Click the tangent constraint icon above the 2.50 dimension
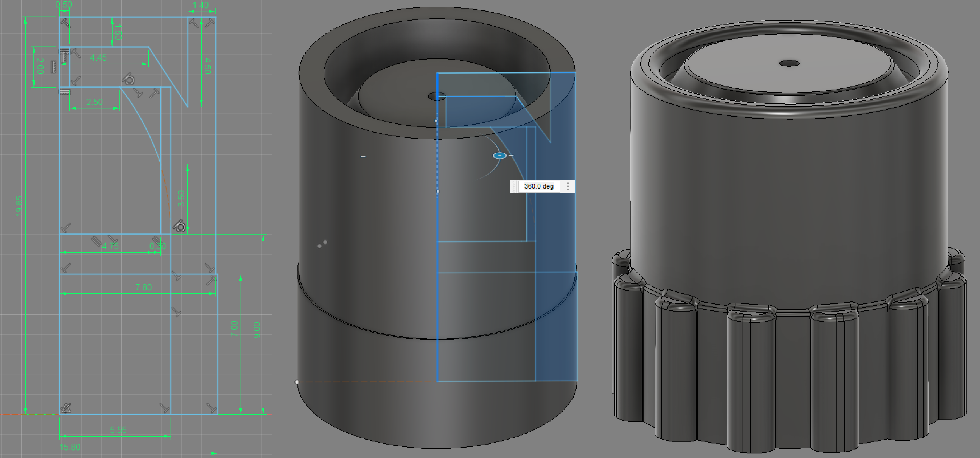Image resolution: width=980 pixels, height=458 pixels. [129, 79]
